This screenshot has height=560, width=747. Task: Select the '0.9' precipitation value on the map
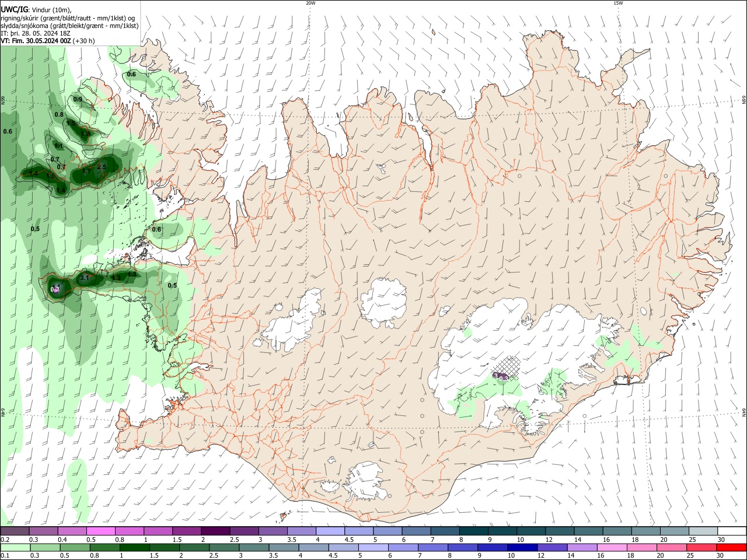(78, 100)
